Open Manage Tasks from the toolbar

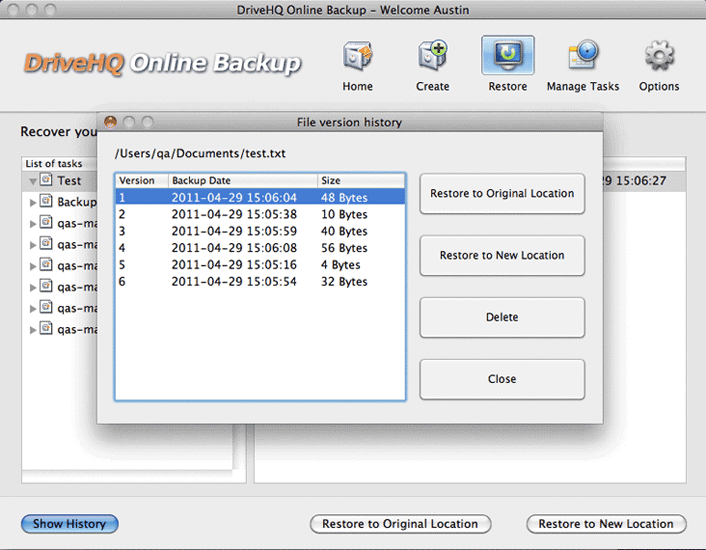click(x=582, y=58)
